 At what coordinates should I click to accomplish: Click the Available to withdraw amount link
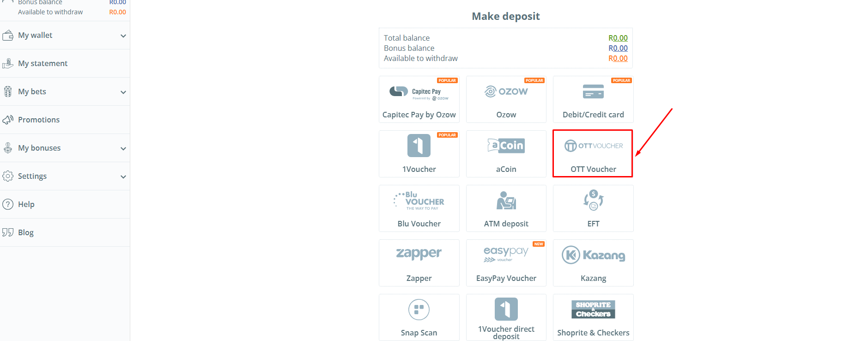coord(618,58)
